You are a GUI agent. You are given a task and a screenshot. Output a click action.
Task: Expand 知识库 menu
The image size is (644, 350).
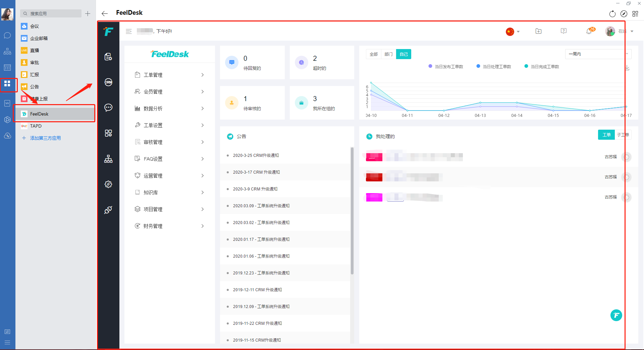pos(169,192)
